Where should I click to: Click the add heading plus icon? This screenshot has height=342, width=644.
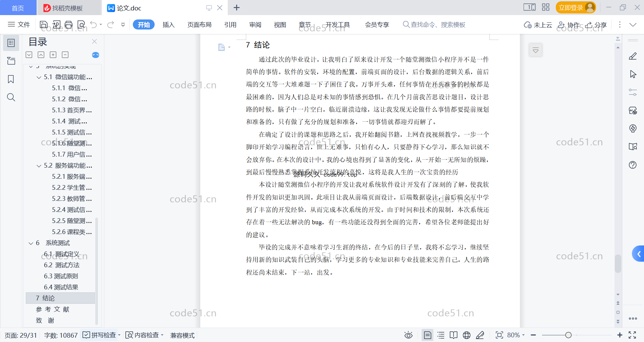(x=53, y=55)
